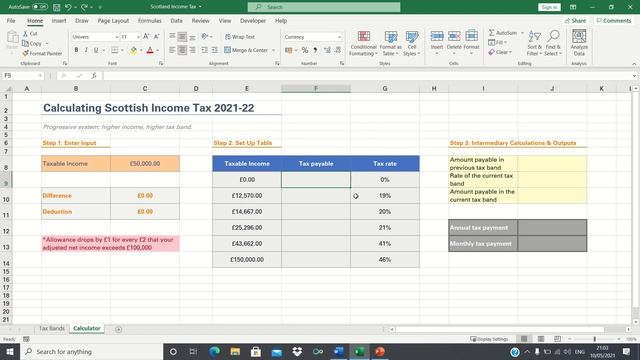Toggle align left
Image resolution: width=640 pixels, height=360 pixels.
[x=172, y=50]
